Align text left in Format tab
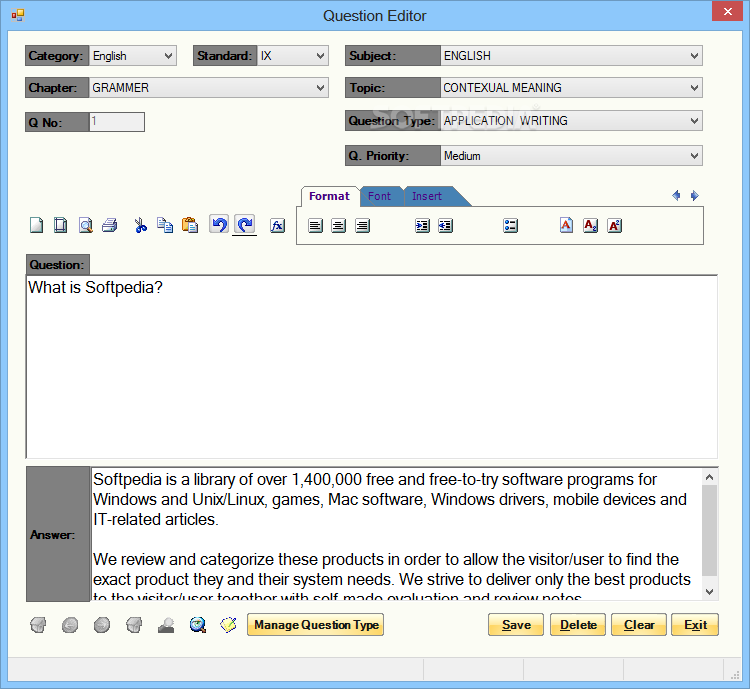 point(315,225)
